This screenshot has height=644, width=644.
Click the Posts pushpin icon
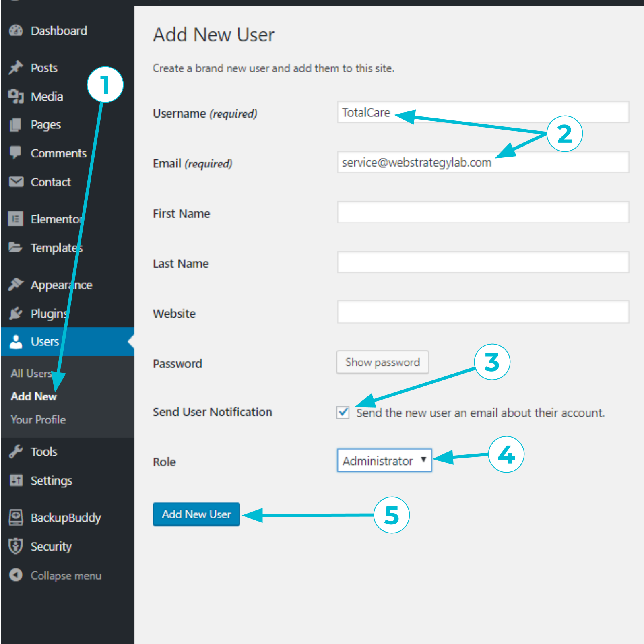pyautogui.click(x=16, y=67)
